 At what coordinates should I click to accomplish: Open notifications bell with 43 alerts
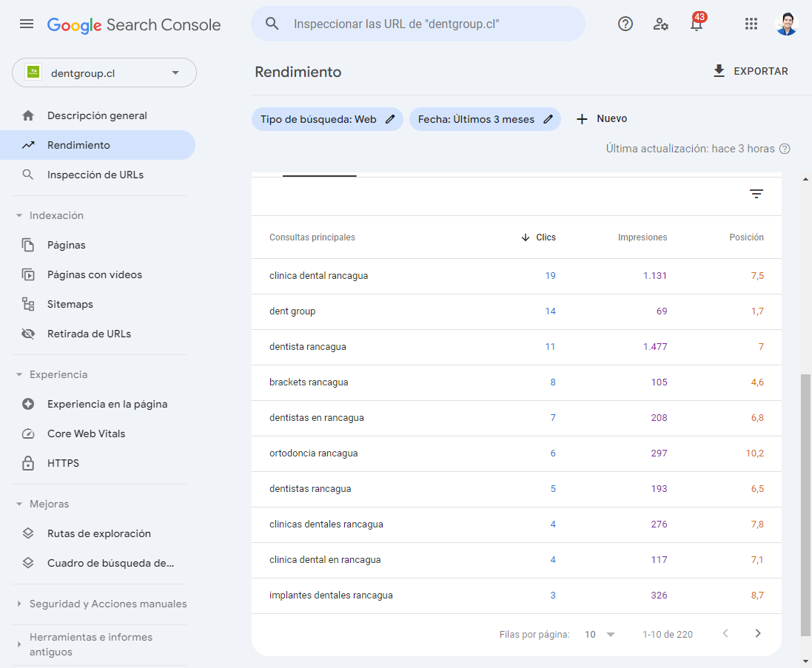click(697, 24)
